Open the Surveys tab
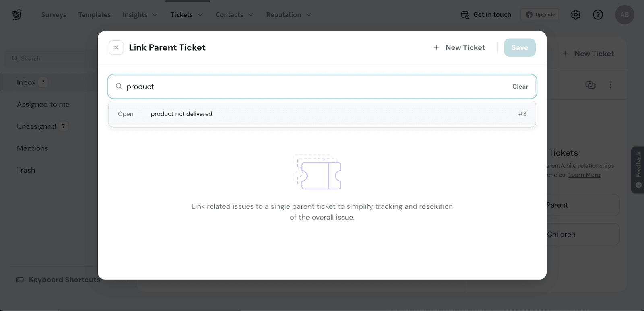Image resolution: width=644 pixels, height=311 pixels. coord(54,15)
